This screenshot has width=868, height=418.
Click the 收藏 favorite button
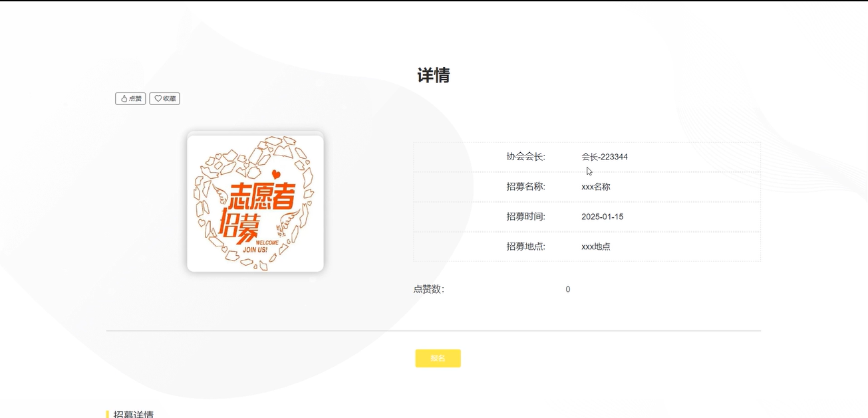(164, 98)
